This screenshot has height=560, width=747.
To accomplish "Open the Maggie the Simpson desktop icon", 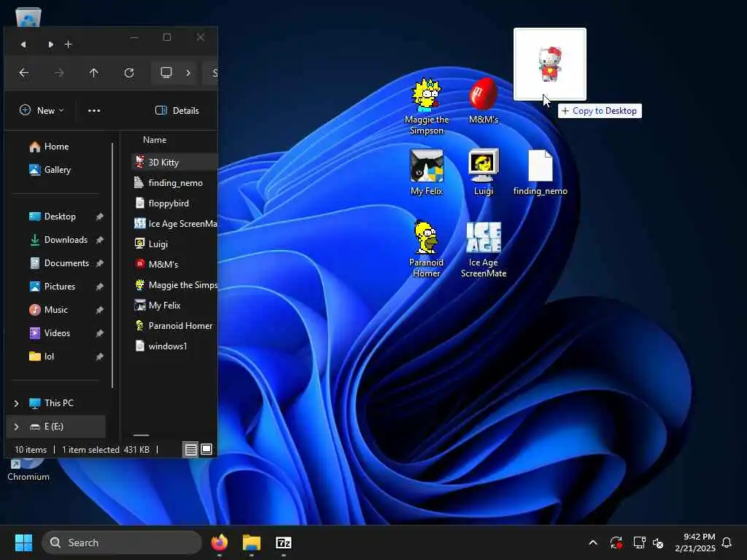I will (x=426, y=106).
